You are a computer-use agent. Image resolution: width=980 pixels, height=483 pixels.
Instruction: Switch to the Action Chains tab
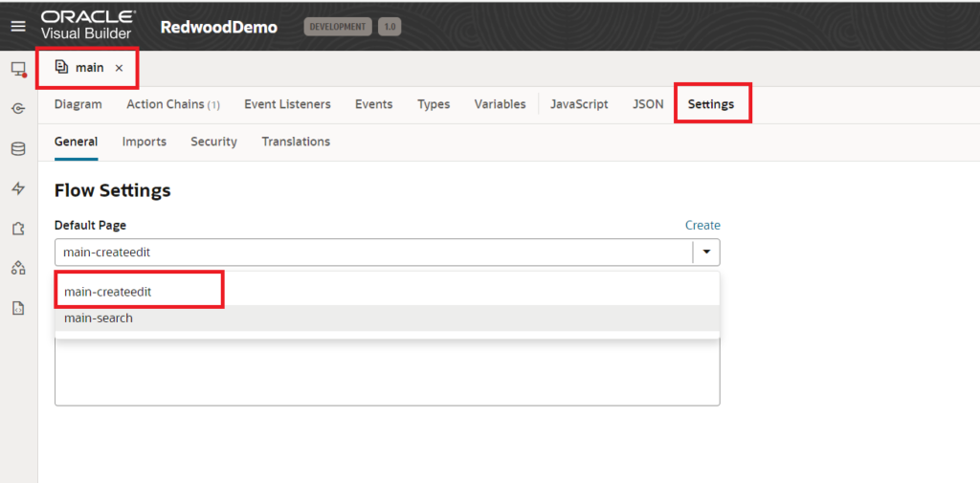(172, 104)
